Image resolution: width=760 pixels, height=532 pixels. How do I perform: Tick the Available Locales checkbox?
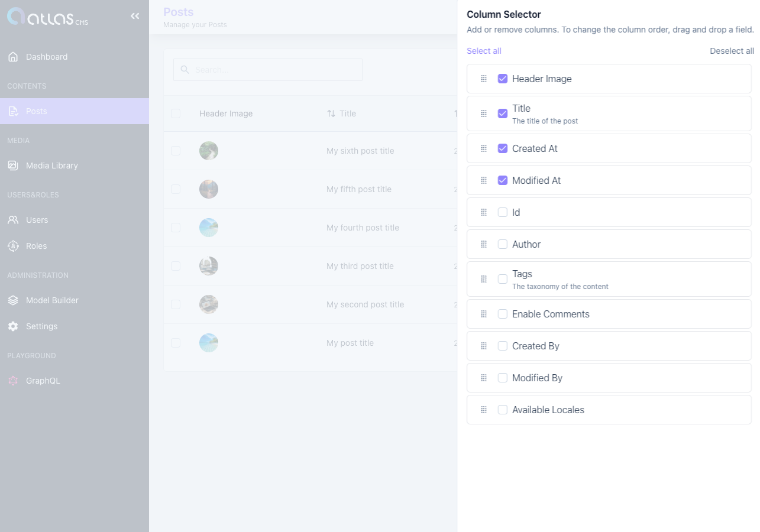pos(503,410)
